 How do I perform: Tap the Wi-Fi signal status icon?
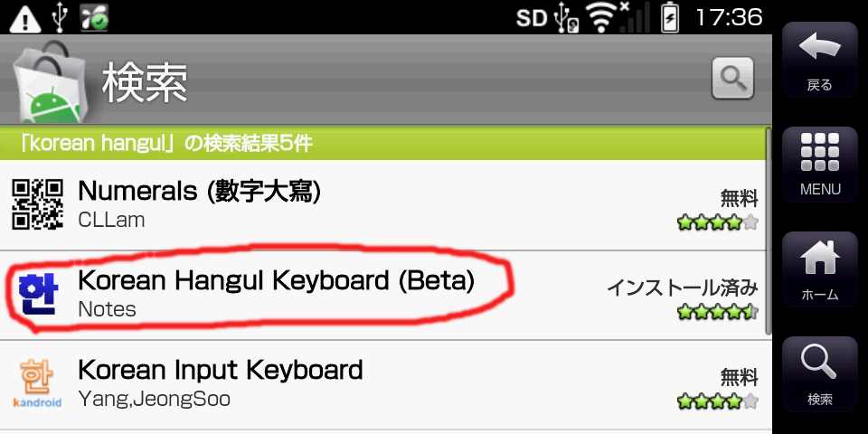pos(603,16)
